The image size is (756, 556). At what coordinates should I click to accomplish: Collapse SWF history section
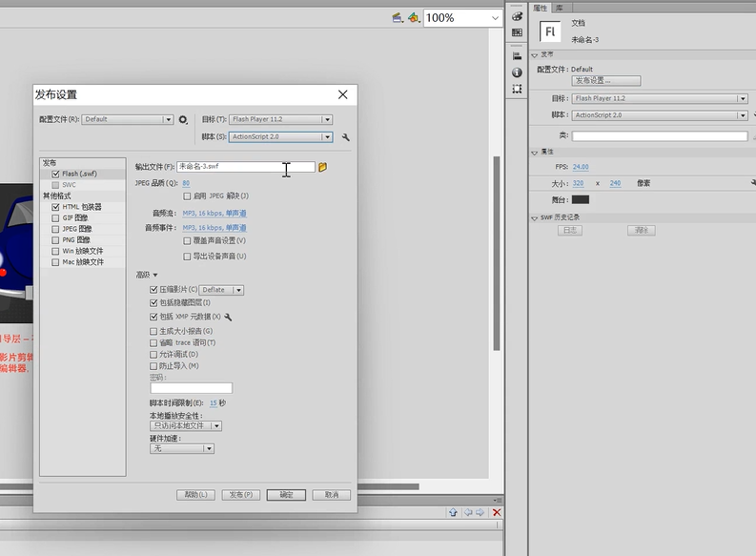(x=534, y=218)
